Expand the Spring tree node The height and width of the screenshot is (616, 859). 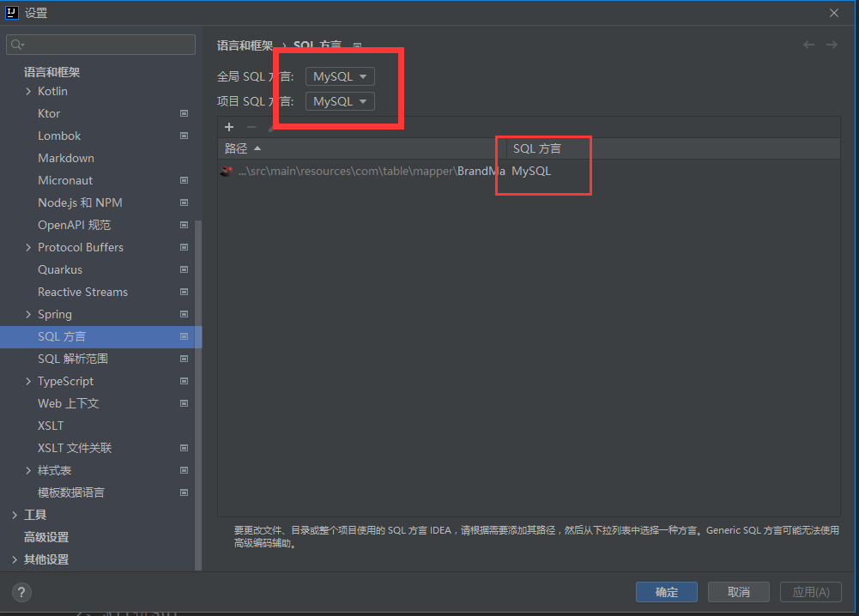pyautogui.click(x=28, y=314)
